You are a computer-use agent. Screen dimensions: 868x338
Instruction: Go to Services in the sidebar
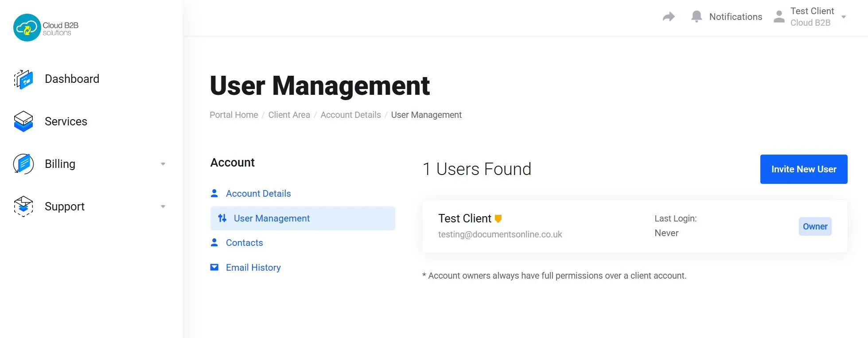pos(66,121)
